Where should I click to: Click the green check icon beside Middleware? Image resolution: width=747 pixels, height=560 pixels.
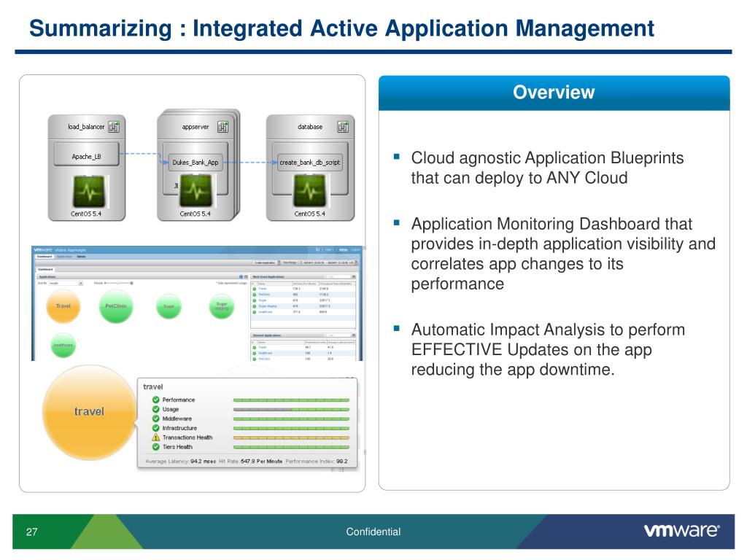click(156, 419)
